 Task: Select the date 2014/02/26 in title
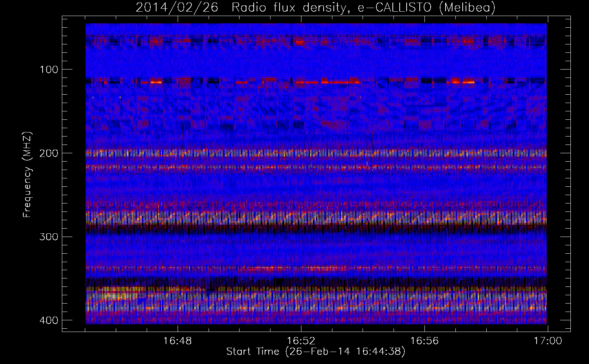[177, 8]
